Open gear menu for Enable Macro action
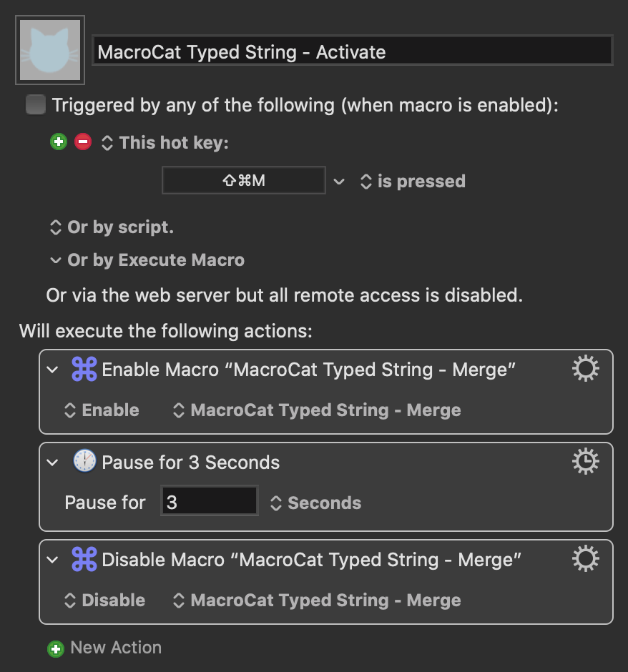This screenshot has height=672, width=628. point(585,368)
